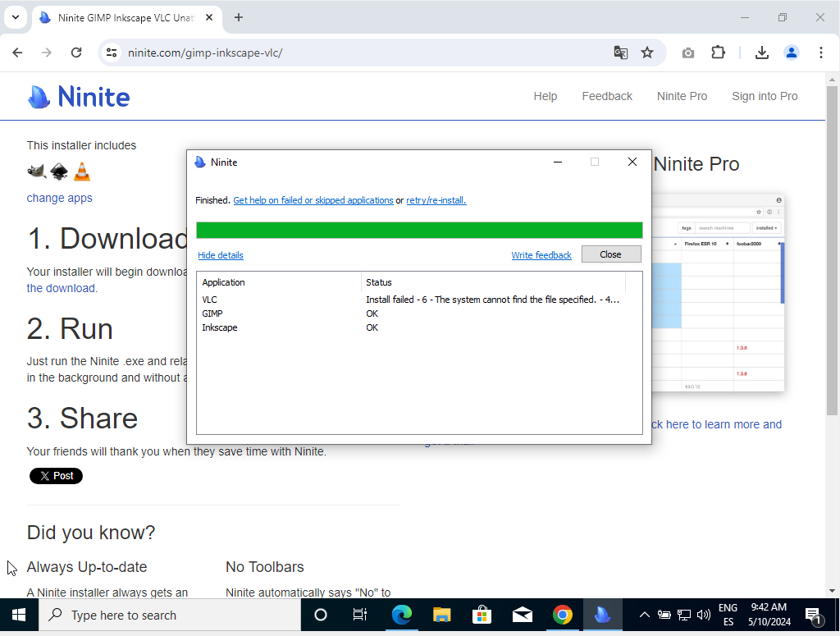Image resolution: width=840 pixels, height=636 pixels.
Task: Open the tab search dropdown
Action: [x=16, y=18]
